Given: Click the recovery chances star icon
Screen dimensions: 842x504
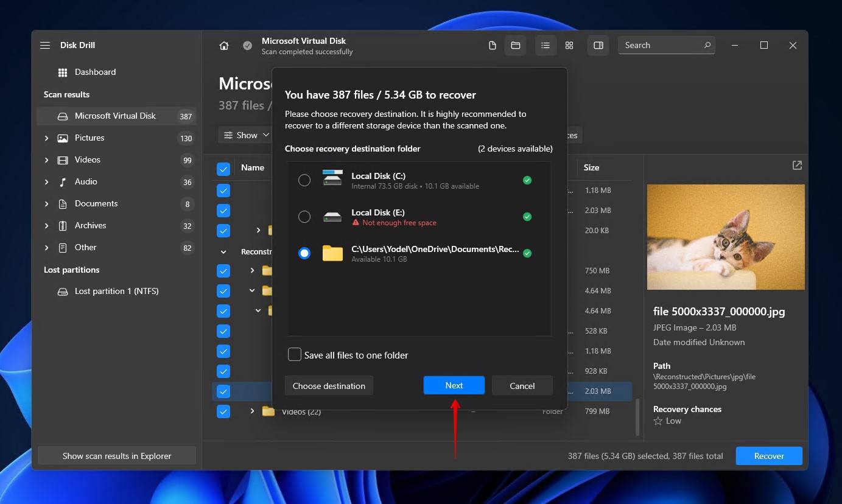Looking at the screenshot, I should pyautogui.click(x=658, y=421).
